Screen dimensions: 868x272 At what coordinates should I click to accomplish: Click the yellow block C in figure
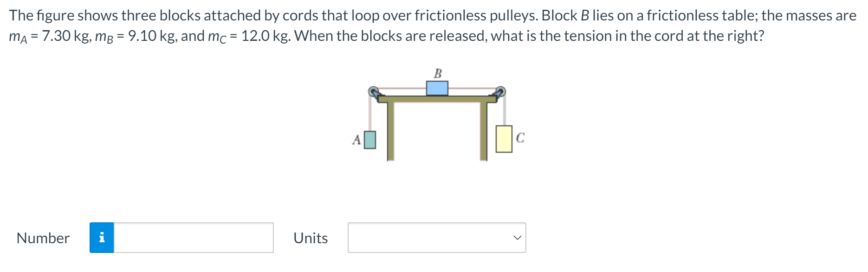[x=504, y=138]
